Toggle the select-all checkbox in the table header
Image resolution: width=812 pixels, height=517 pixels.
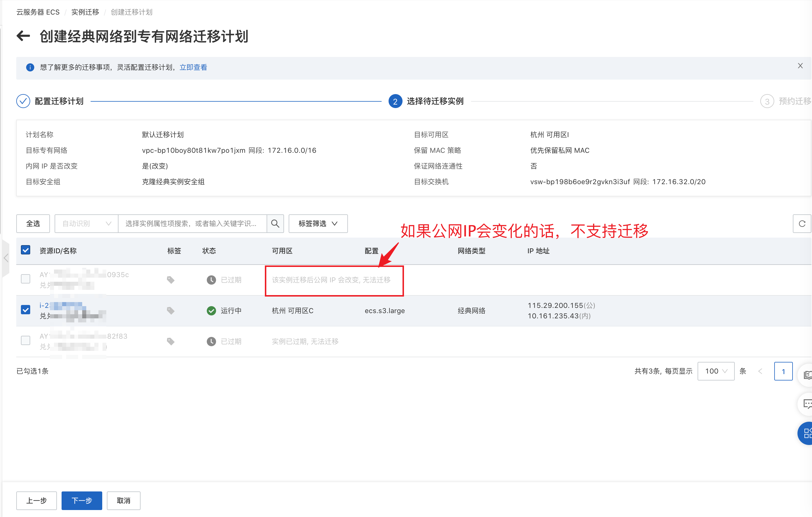(26, 250)
